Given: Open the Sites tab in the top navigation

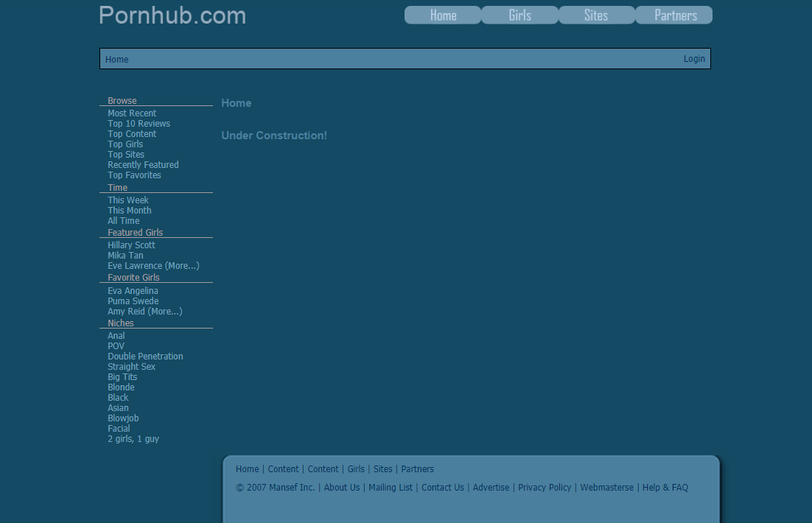Looking at the screenshot, I should coord(597,15).
